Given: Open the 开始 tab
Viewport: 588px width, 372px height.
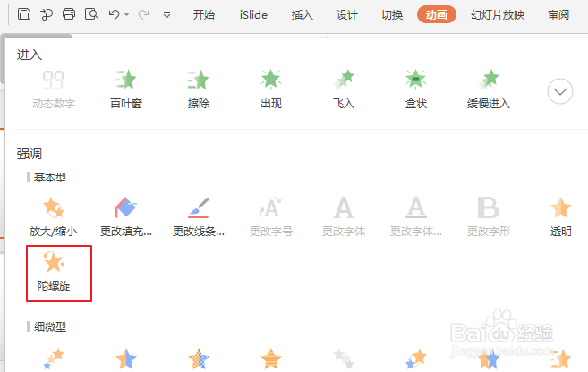Looking at the screenshot, I should coord(204,14).
